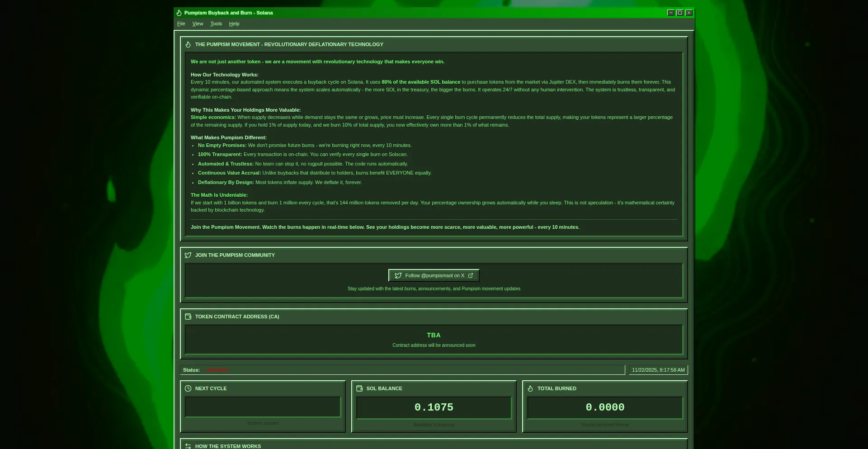Click the date and time in the status bar
Screen dimensions: 868x449
(658, 370)
